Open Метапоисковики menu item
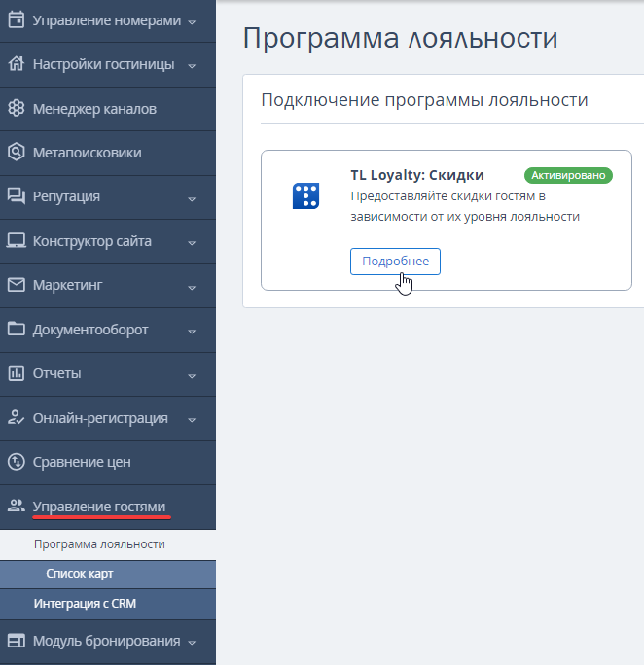The image size is (644, 665). (108, 153)
